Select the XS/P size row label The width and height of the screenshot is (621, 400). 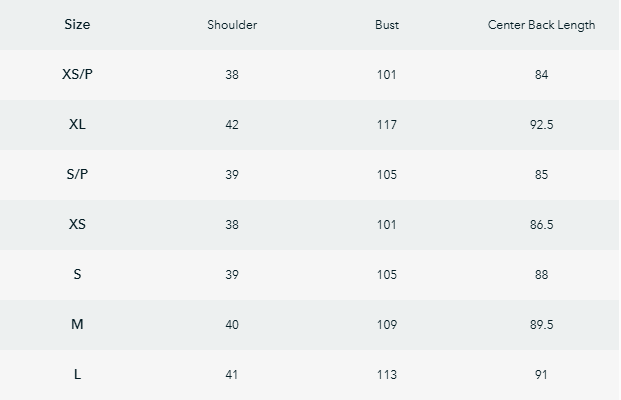[x=77, y=74]
